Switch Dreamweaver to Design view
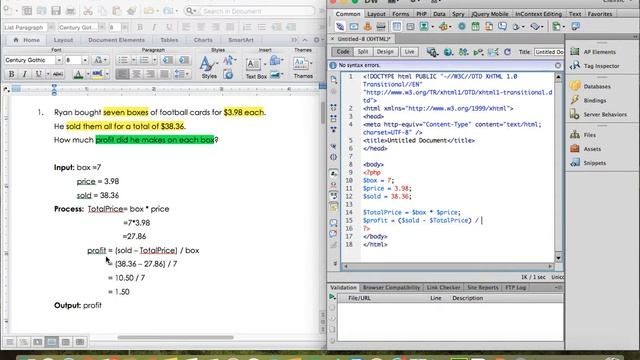640x360 pixels. (x=385, y=52)
